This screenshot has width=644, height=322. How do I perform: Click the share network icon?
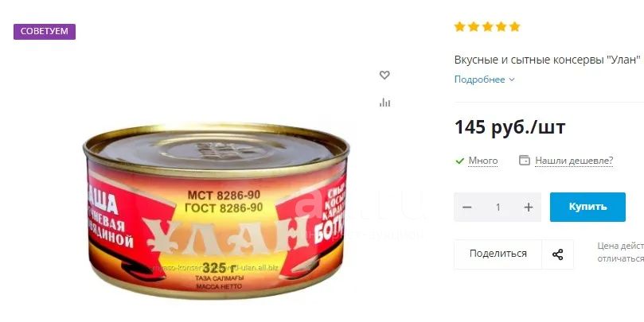point(558,254)
